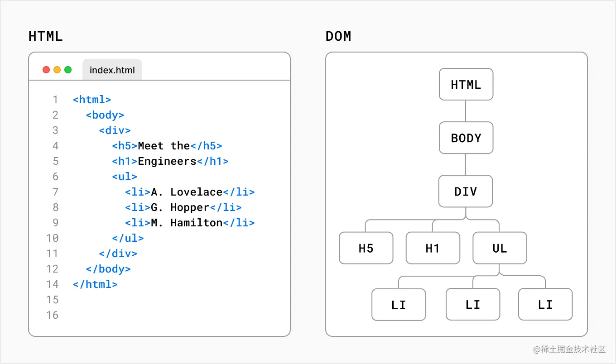Screen dimensions: 616x364
Task: Click the opening <div> tag in the code
Action: (x=115, y=130)
